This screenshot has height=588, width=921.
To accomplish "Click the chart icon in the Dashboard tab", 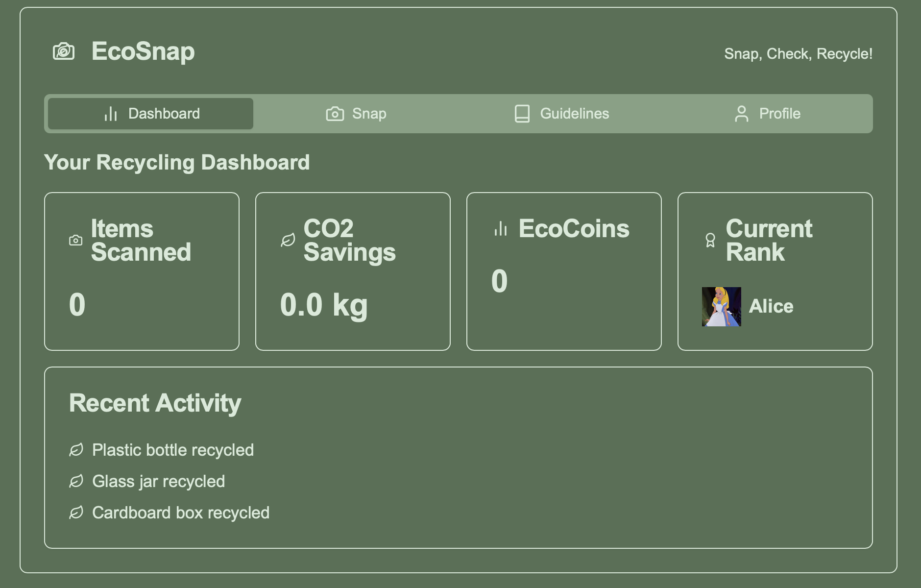I will click(x=110, y=113).
